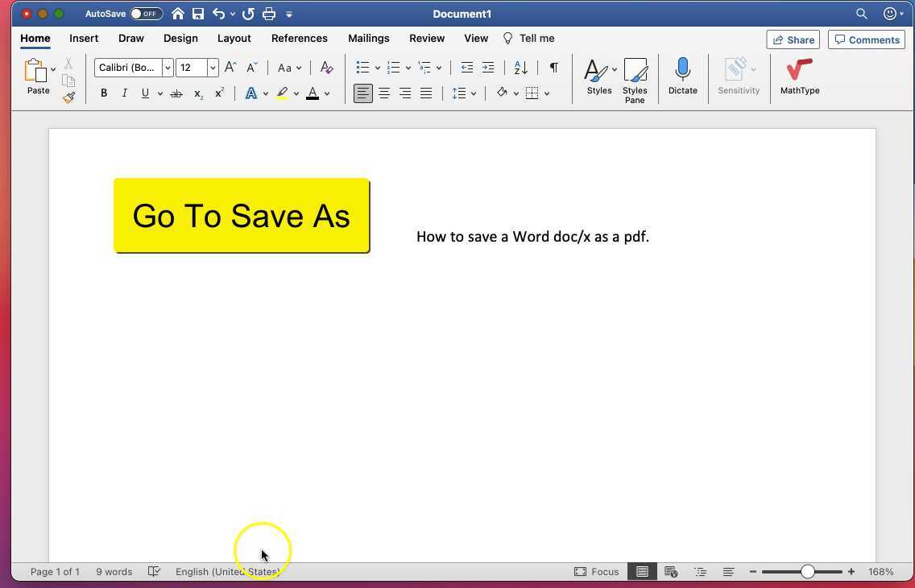Open the font name dropdown
Screen dimensions: 915x588
coord(168,68)
